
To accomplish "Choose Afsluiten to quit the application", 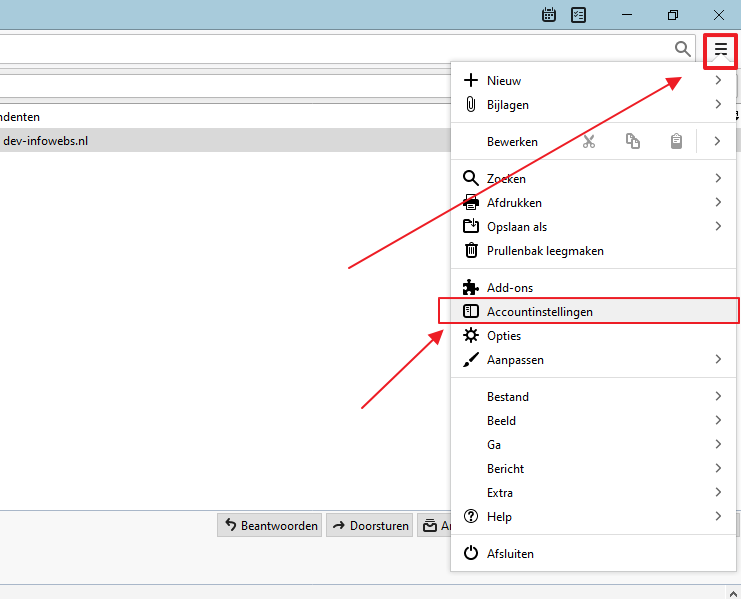I will tap(510, 554).
